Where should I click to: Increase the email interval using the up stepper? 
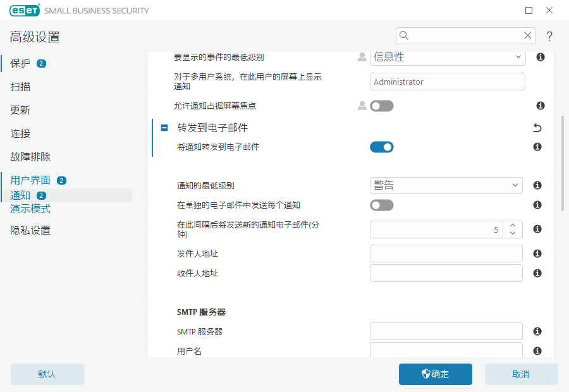pyautogui.click(x=513, y=225)
